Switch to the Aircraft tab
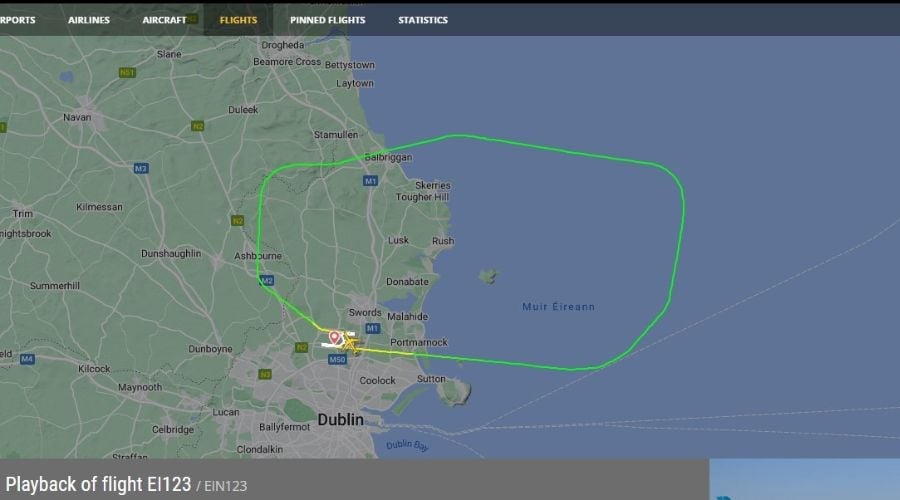This screenshot has height=500, width=900. coord(164,20)
